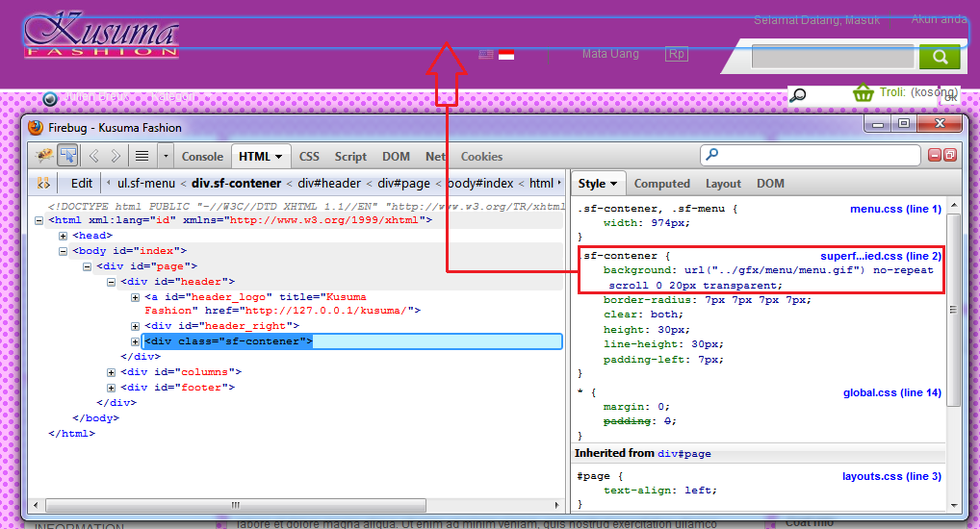Toggle the inspect element picker tool
Image resolution: width=980 pixels, height=529 pixels.
(x=67, y=156)
